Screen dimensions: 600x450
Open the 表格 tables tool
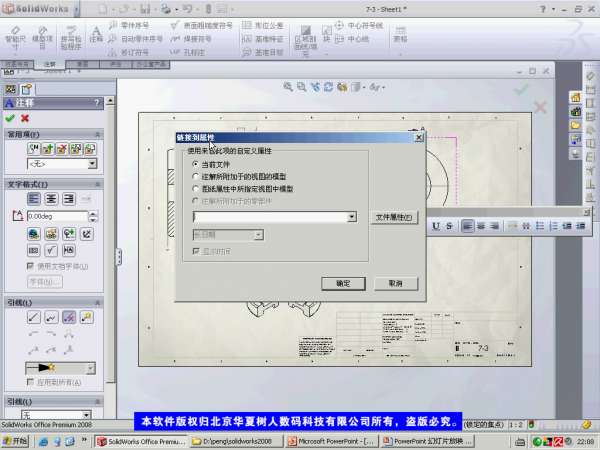(x=400, y=34)
